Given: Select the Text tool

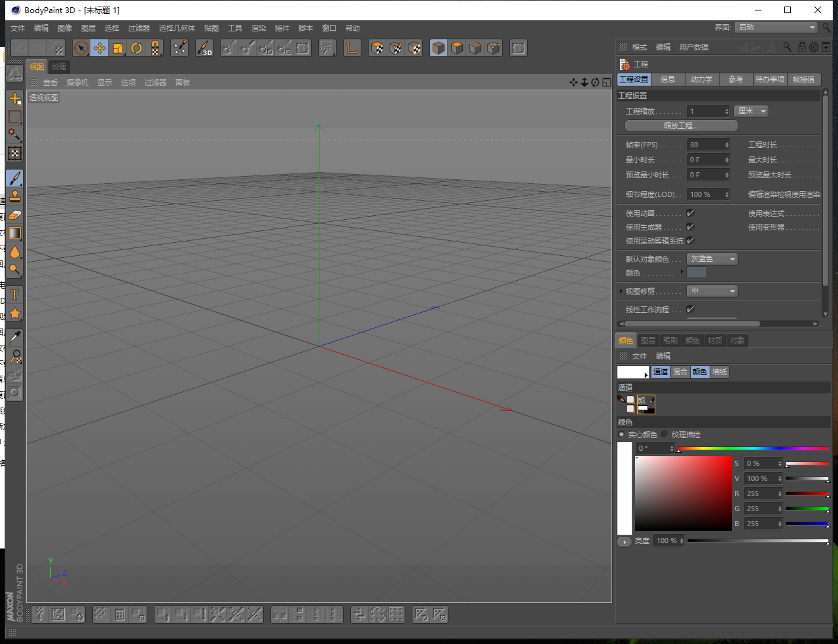Looking at the screenshot, I should tap(15, 295).
